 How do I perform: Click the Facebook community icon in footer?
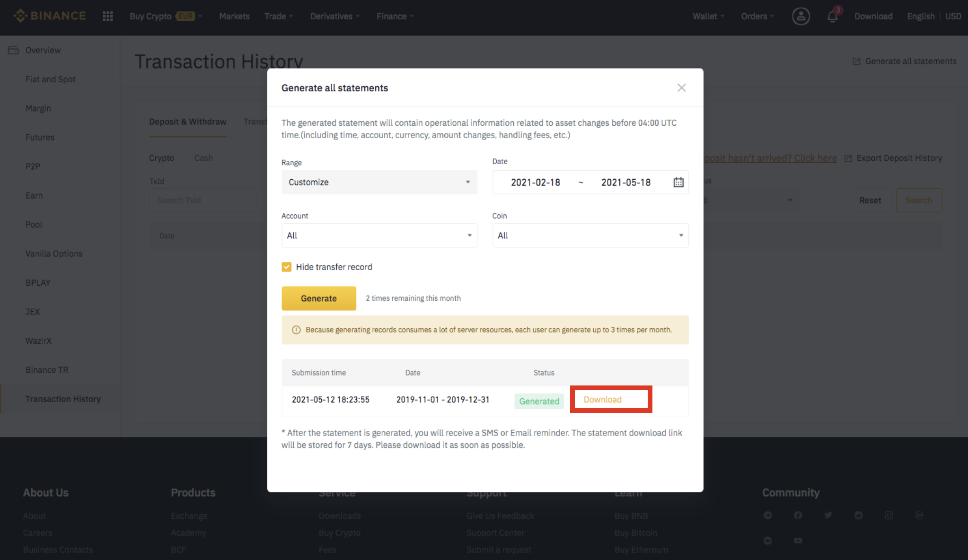[798, 515]
